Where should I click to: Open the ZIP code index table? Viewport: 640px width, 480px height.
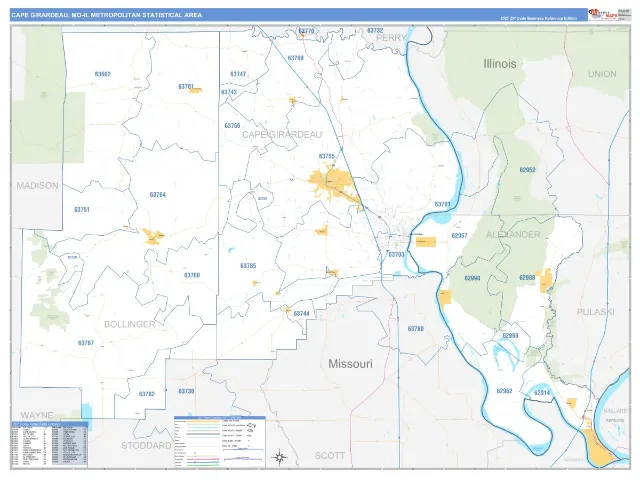49,444
